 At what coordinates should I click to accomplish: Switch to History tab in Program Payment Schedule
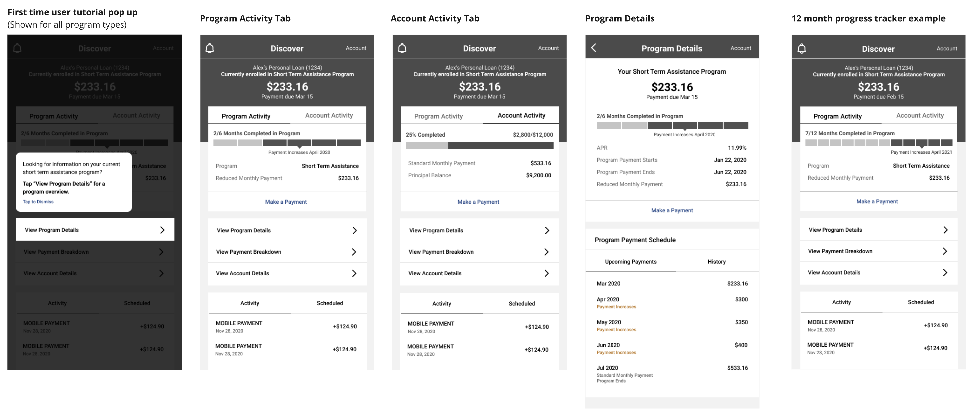(717, 261)
